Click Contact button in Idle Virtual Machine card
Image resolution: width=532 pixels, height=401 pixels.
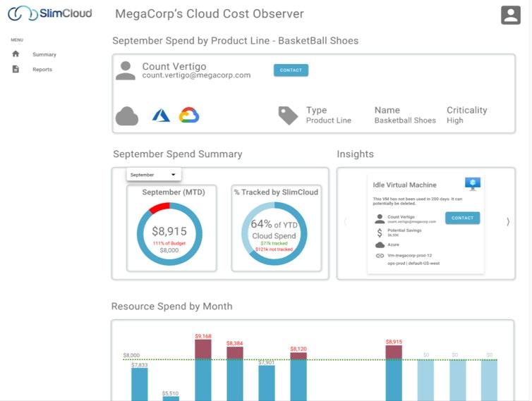pos(462,218)
